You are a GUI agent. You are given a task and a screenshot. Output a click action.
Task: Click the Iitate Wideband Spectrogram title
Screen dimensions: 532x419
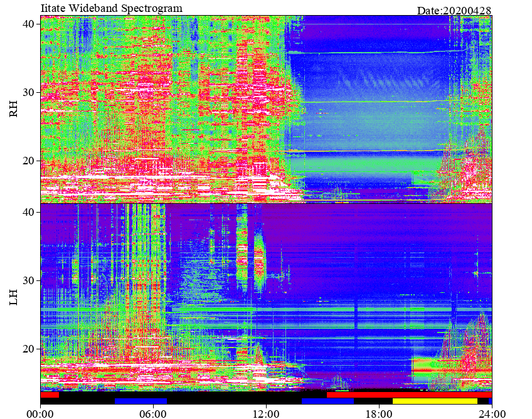point(111,8)
